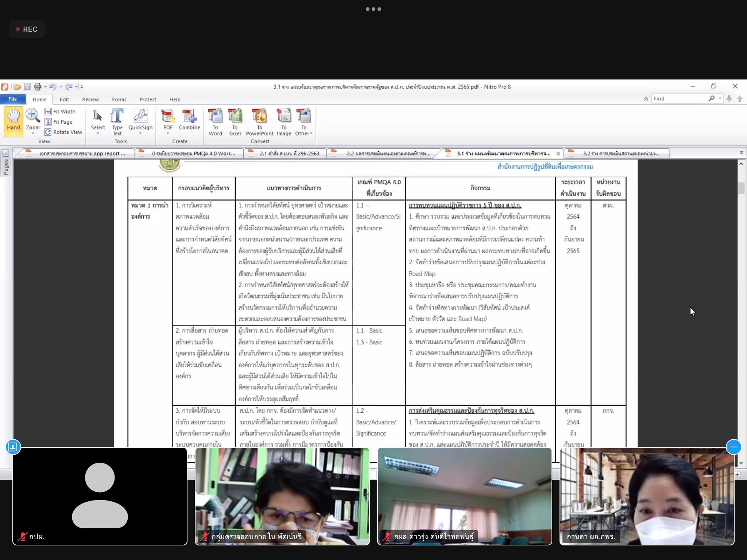747x560 pixels.
Task: Redo the last action
Action: click(x=69, y=87)
